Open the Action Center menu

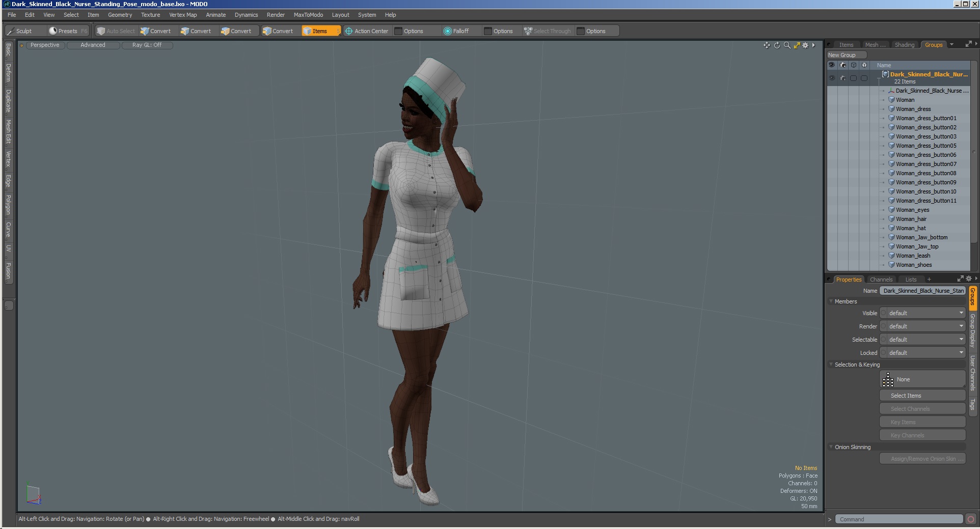pyautogui.click(x=367, y=31)
